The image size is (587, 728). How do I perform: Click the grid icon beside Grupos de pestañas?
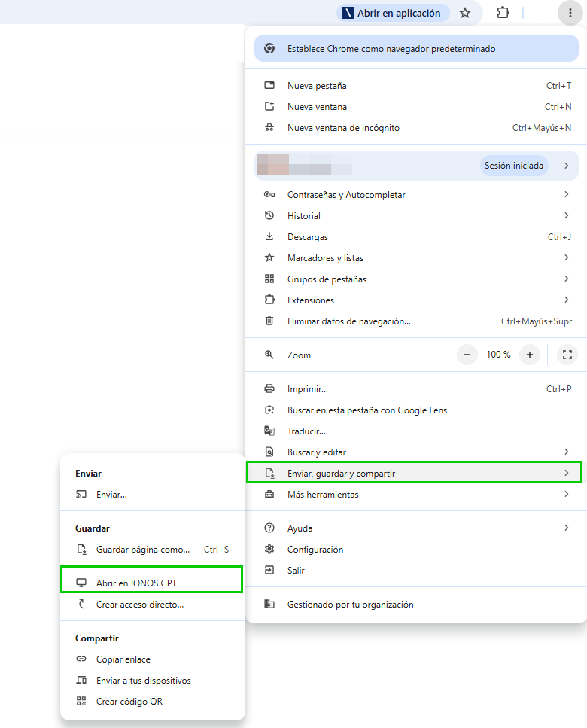tap(269, 279)
